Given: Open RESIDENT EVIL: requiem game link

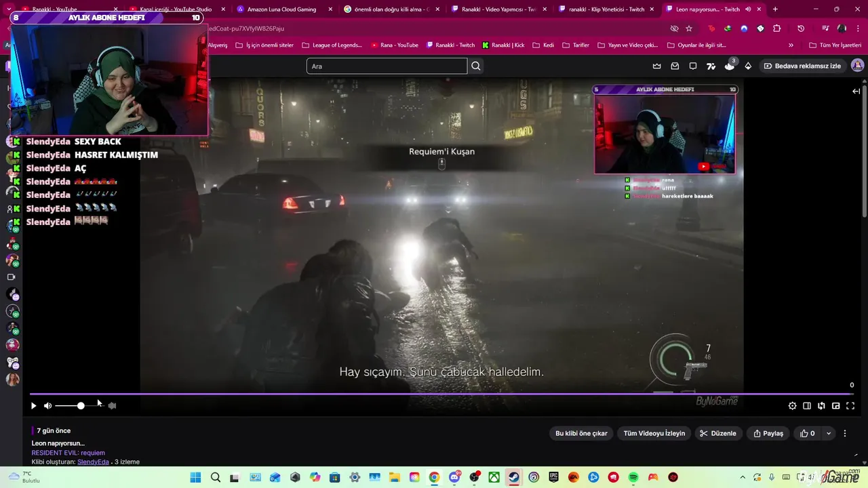Looking at the screenshot, I should point(68,453).
